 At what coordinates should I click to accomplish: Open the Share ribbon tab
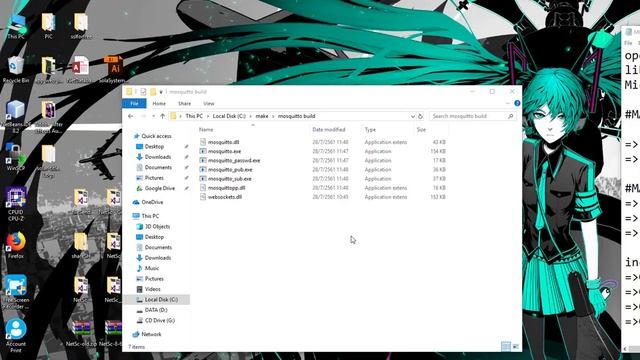(184, 104)
